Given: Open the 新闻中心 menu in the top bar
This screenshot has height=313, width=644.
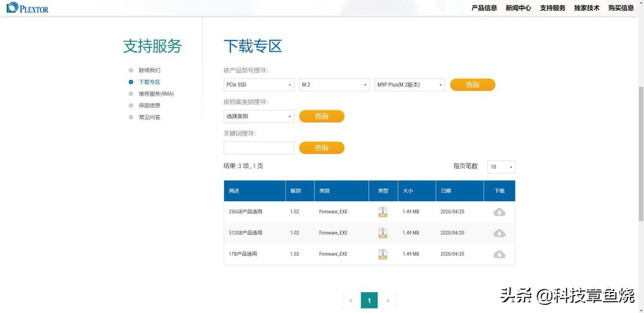Looking at the screenshot, I should pos(518,8).
